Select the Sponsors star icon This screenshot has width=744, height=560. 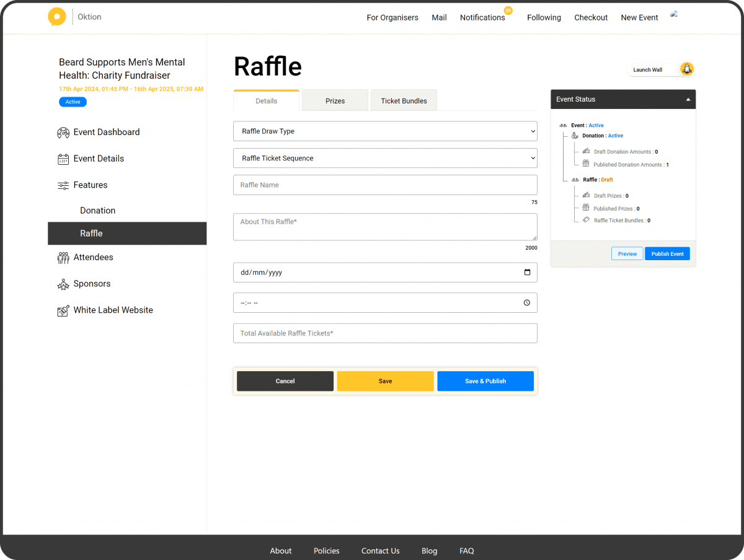tap(63, 284)
